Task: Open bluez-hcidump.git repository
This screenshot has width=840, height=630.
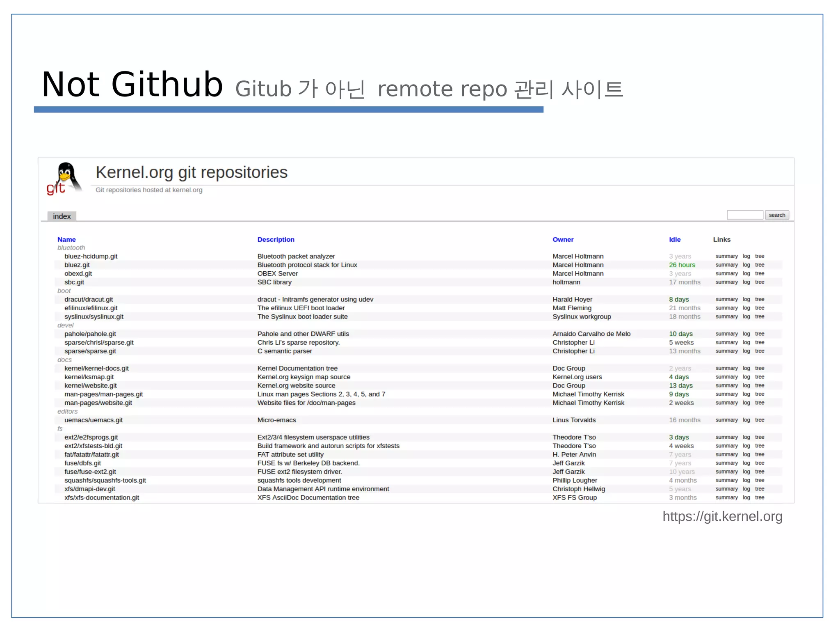Action: 91,257
